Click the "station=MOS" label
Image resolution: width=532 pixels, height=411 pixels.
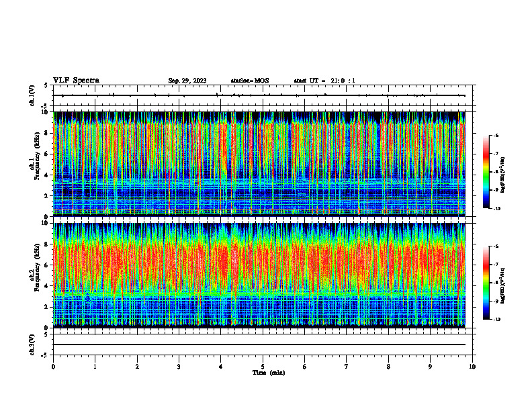[x=250, y=81]
